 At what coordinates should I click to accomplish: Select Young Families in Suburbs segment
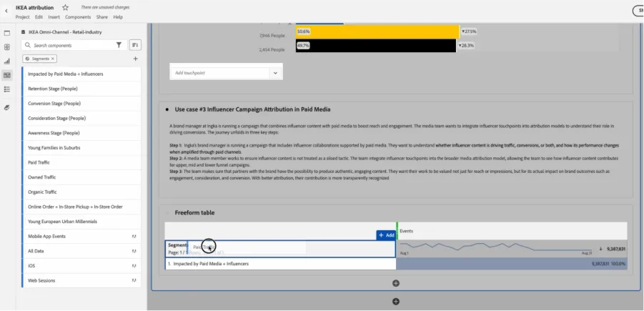81,148
